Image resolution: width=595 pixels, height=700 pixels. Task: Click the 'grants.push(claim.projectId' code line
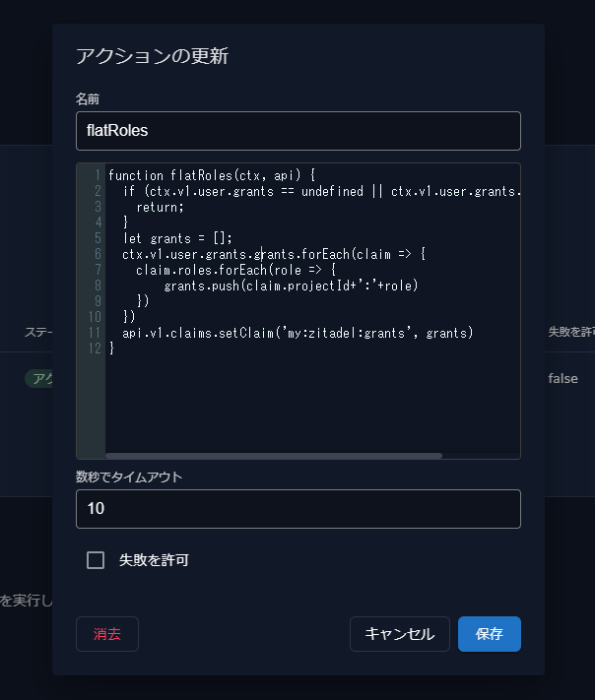(291, 286)
